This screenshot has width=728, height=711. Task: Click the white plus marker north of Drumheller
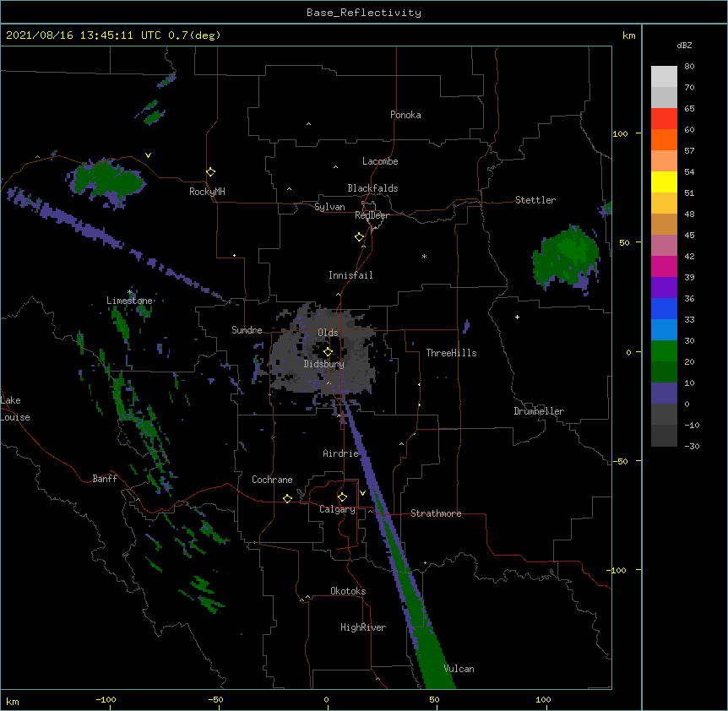[517, 317]
